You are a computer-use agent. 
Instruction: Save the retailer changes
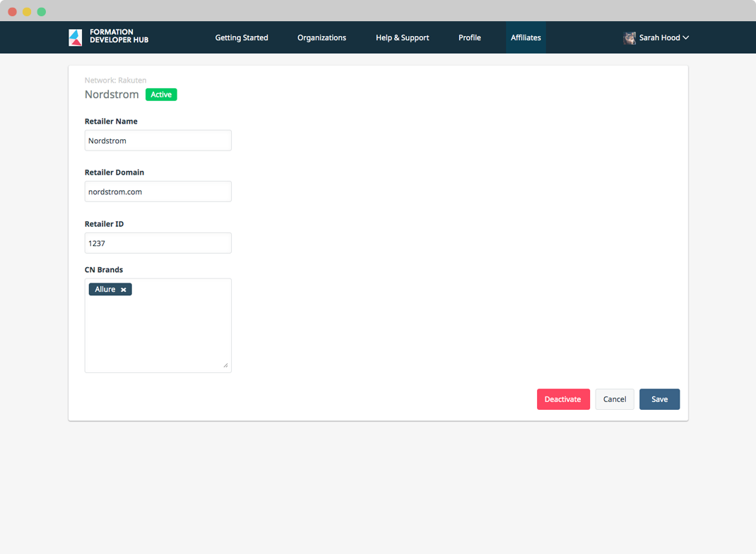coord(660,399)
